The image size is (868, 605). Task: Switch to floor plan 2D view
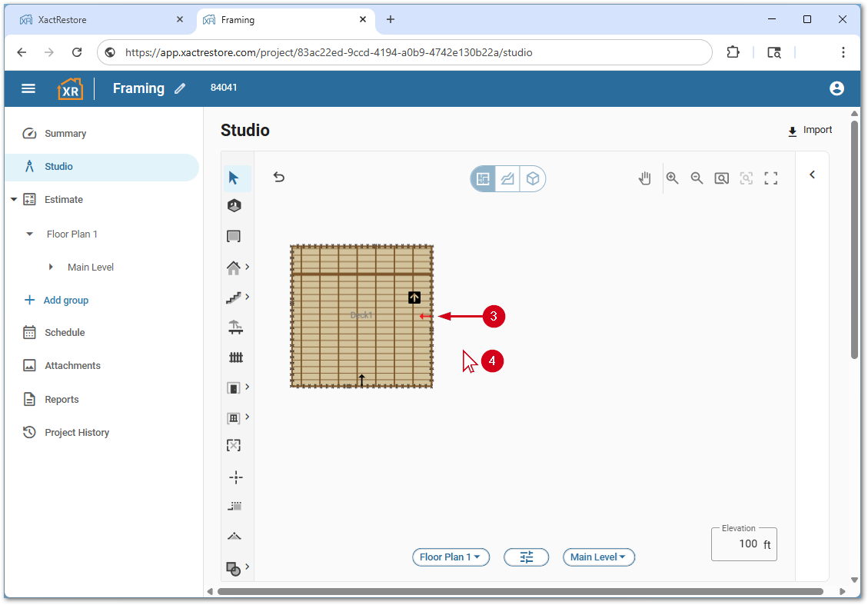[484, 179]
